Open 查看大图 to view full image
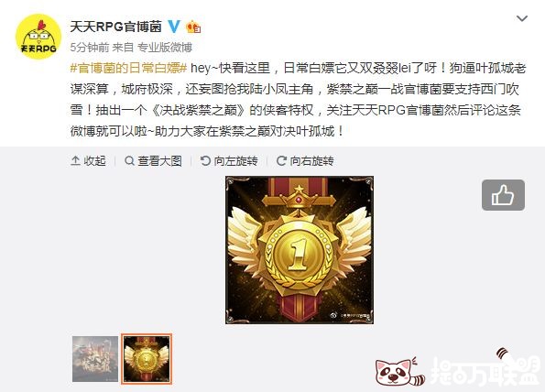The image size is (545, 392). coord(153,161)
